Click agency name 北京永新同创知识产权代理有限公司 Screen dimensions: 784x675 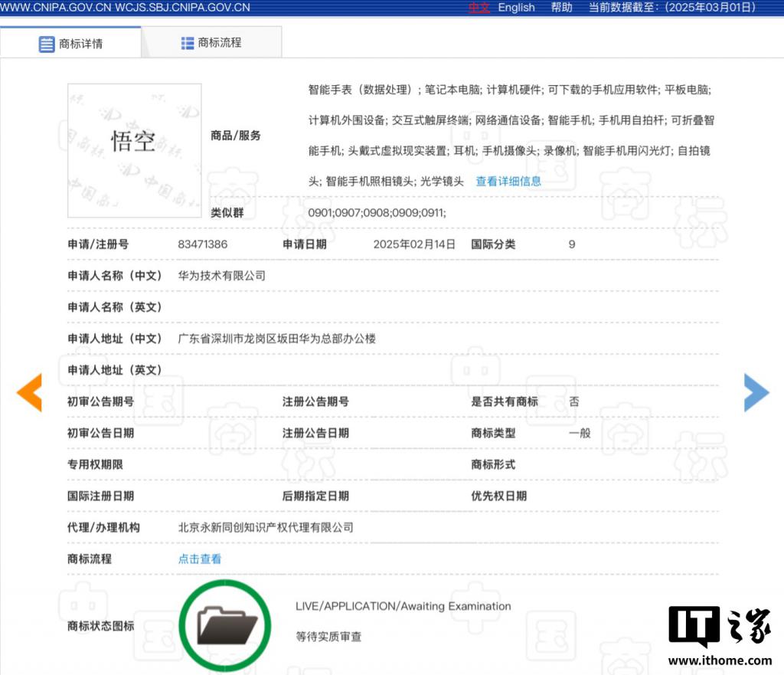(x=266, y=527)
